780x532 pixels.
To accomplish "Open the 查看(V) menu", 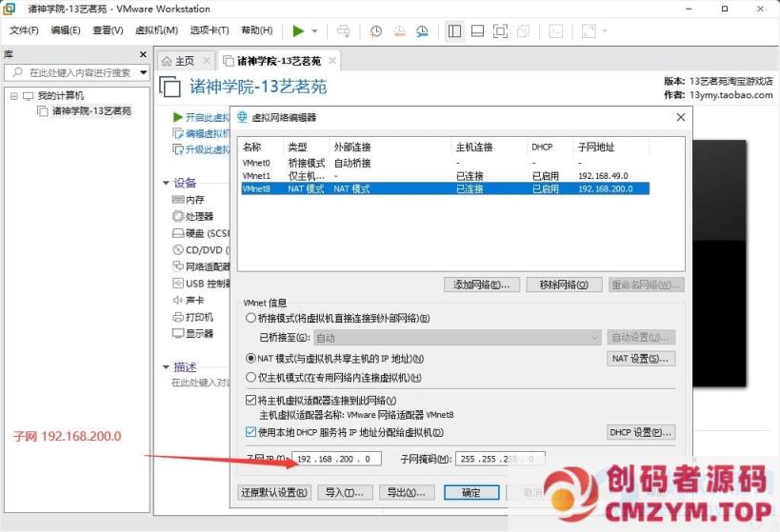I will point(108,30).
